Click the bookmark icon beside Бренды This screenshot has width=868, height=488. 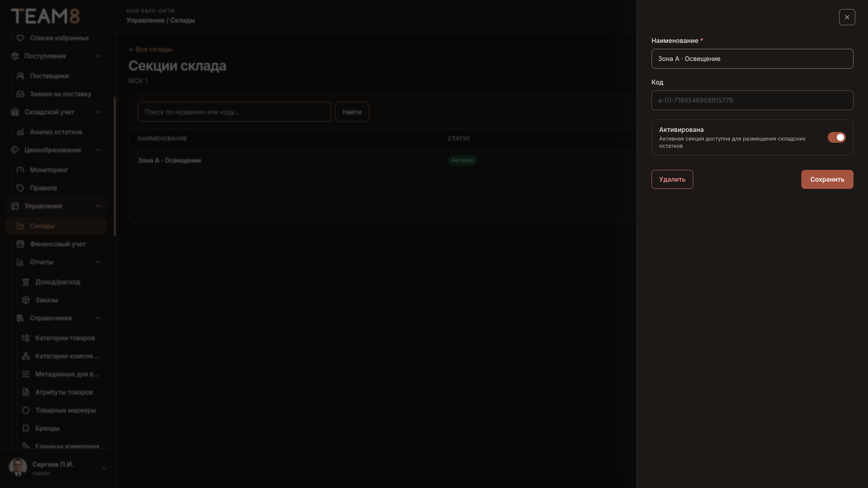pyautogui.click(x=25, y=428)
